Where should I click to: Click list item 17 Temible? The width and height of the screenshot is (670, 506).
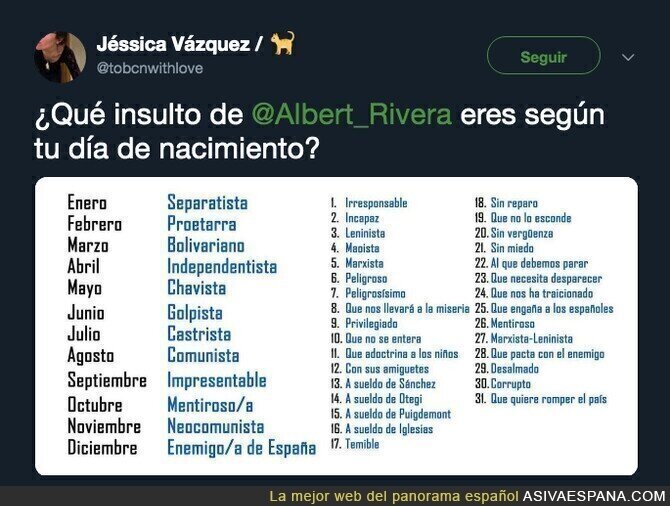[355, 444]
